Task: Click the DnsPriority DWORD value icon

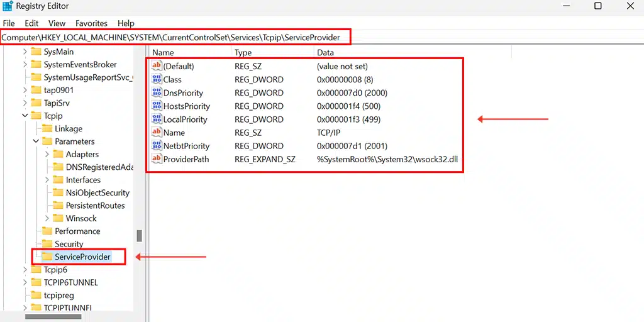Action: coord(157,92)
